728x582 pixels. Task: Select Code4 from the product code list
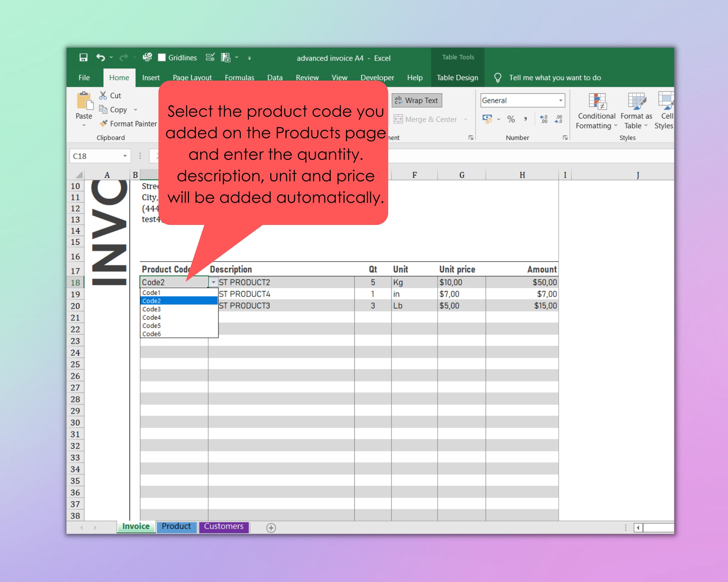152,317
